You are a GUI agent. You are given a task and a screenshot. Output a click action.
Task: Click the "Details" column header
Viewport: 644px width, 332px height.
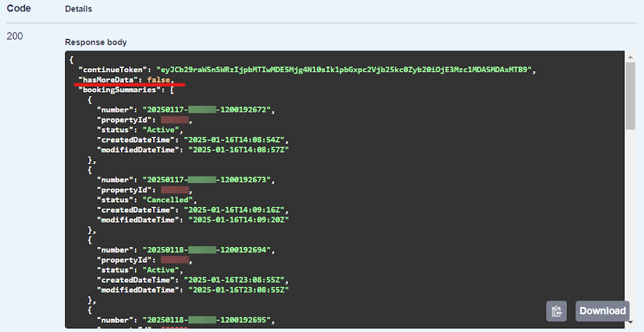[x=78, y=9]
